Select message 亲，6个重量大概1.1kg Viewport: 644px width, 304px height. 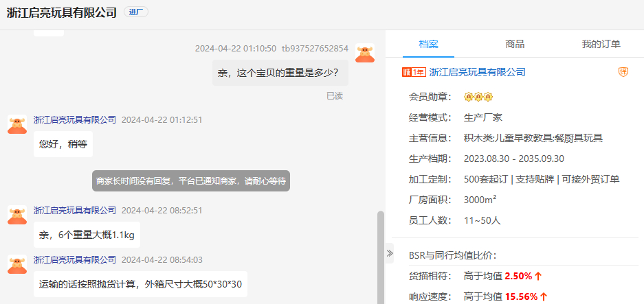(x=87, y=235)
